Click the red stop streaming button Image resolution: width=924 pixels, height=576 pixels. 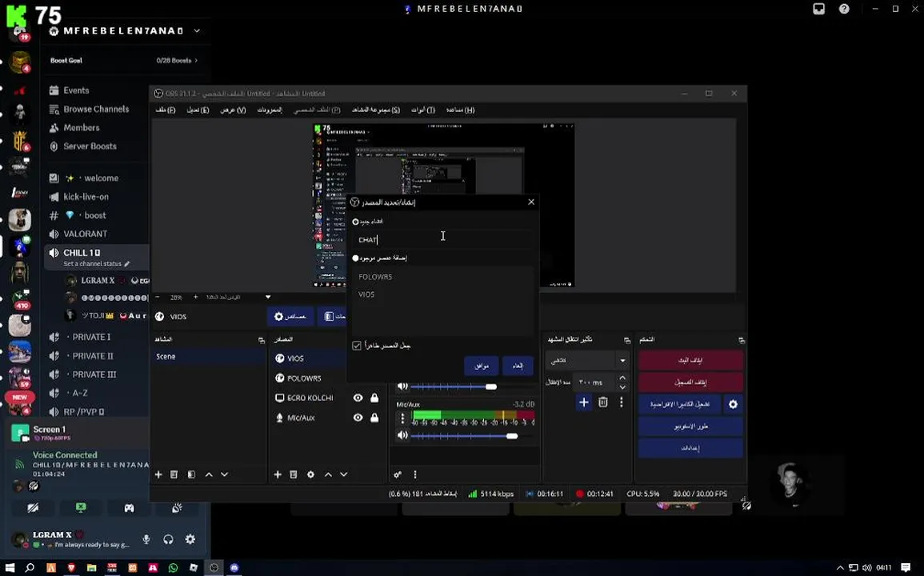pyautogui.click(x=690, y=360)
